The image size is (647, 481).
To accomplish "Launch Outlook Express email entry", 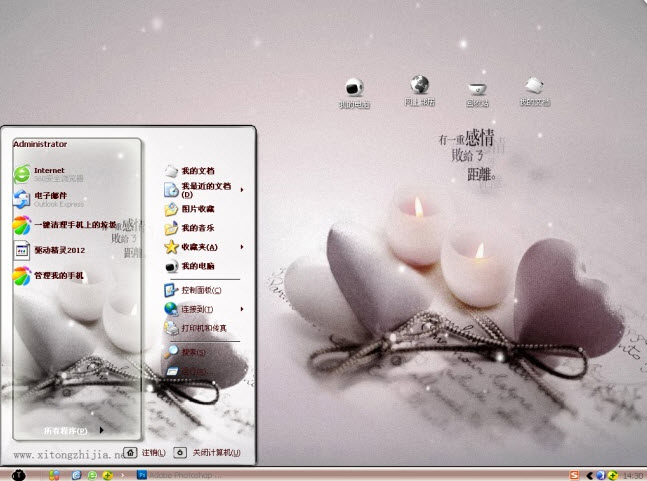I will coord(49,199).
